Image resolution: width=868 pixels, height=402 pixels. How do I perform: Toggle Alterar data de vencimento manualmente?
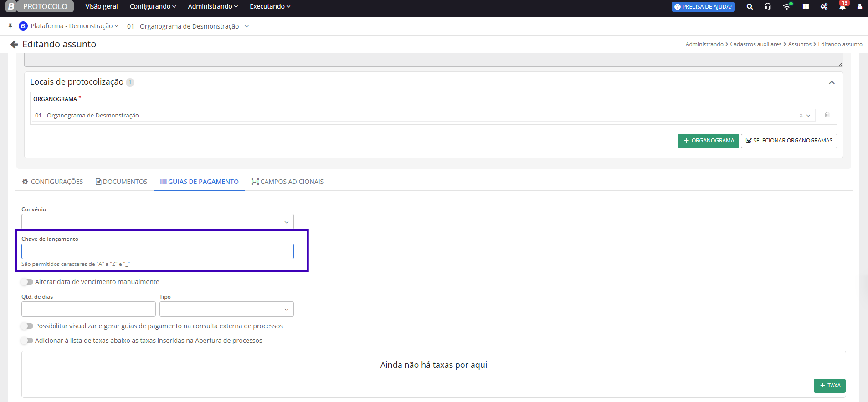click(x=27, y=282)
